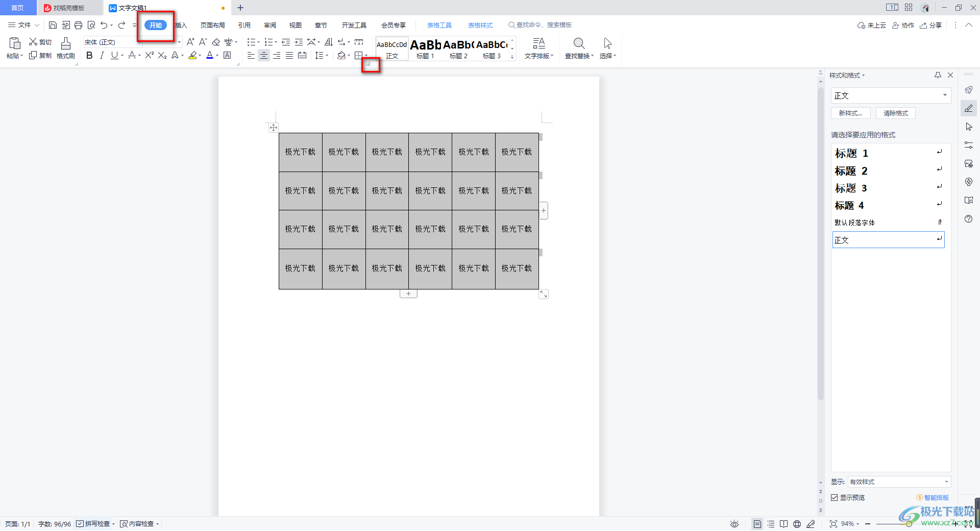The width and height of the screenshot is (980, 531).
Task: Expand the style gallery more arrow
Action: click(512, 57)
